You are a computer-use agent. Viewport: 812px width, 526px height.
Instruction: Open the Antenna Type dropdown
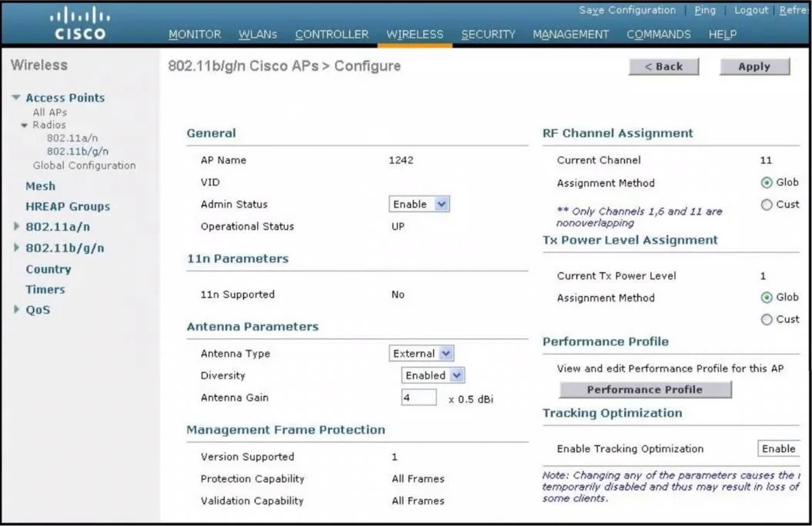pyautogui.click(x=421, y=353)
